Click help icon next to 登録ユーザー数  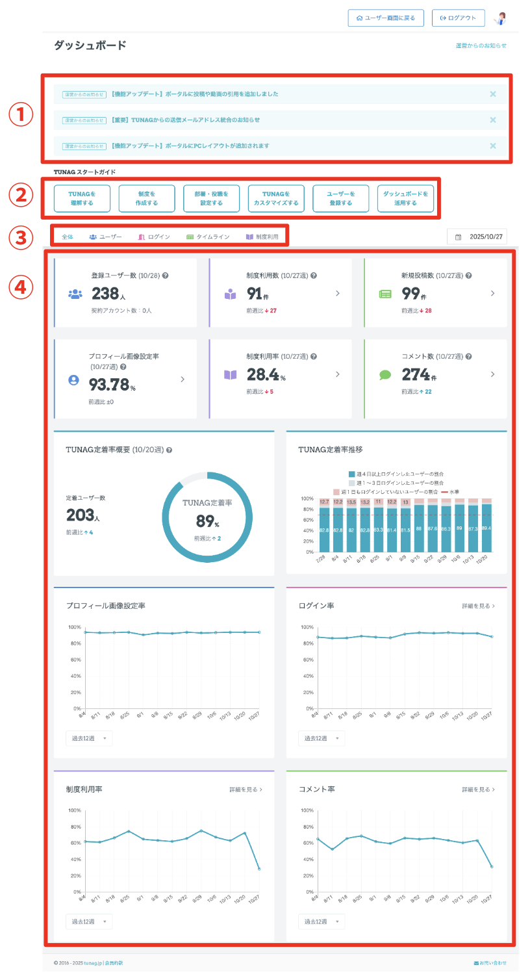(165, 276)
